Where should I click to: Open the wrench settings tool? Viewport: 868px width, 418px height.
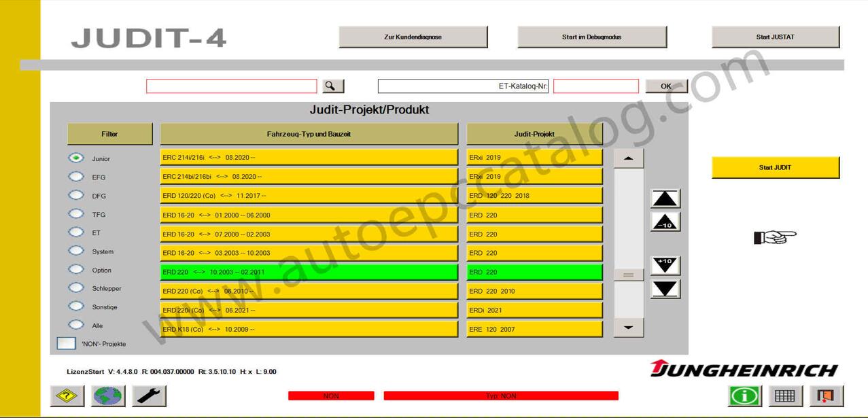[150, 396]
